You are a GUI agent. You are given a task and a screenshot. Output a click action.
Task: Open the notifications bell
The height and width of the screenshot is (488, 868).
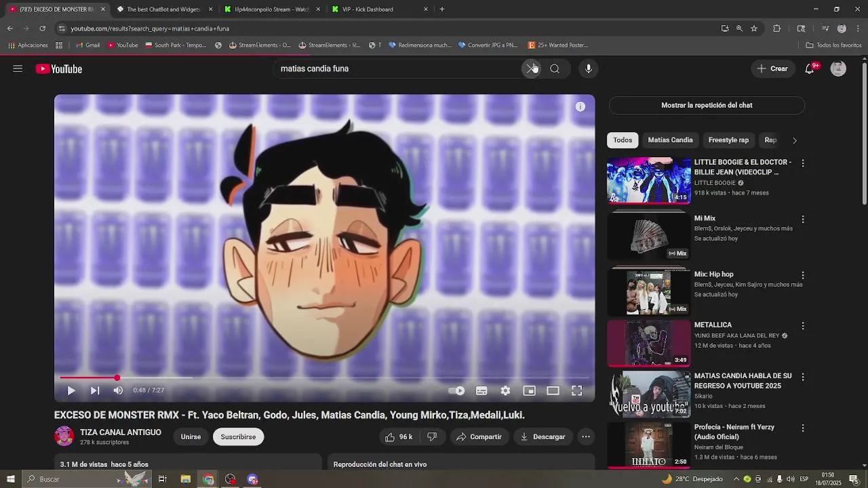[809, 68]
